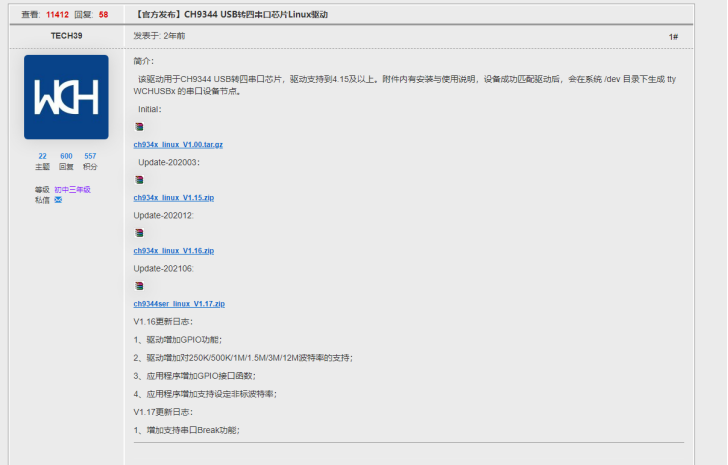Click the reply count 58
Viewport: 728px width, 465px height.
[104, 15]
